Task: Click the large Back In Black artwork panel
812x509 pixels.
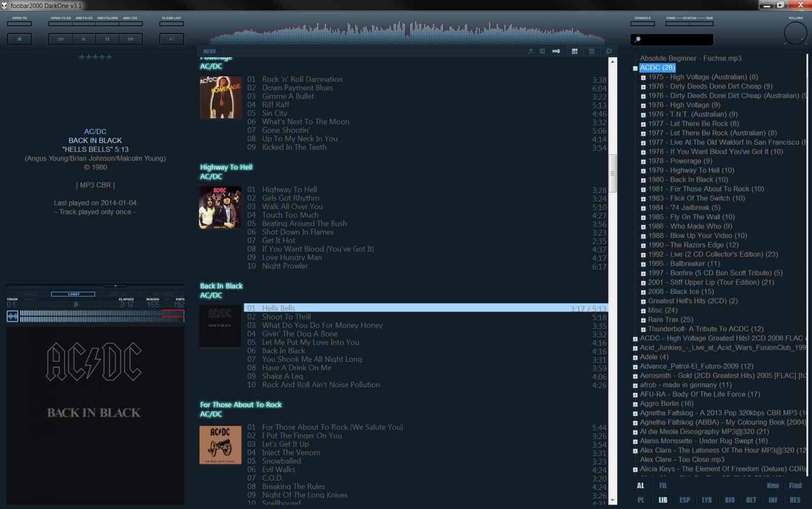Action: point(95,416)
